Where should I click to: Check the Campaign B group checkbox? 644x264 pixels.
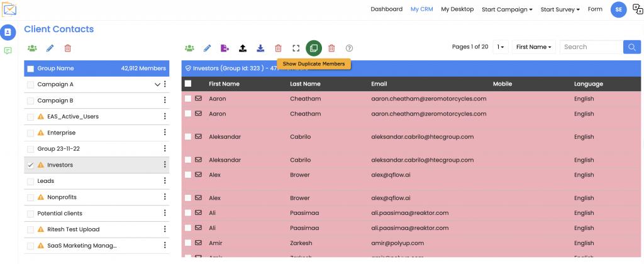31,101
